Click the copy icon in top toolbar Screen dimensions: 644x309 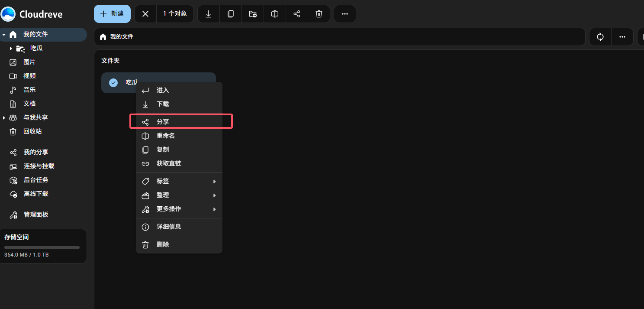231,14
